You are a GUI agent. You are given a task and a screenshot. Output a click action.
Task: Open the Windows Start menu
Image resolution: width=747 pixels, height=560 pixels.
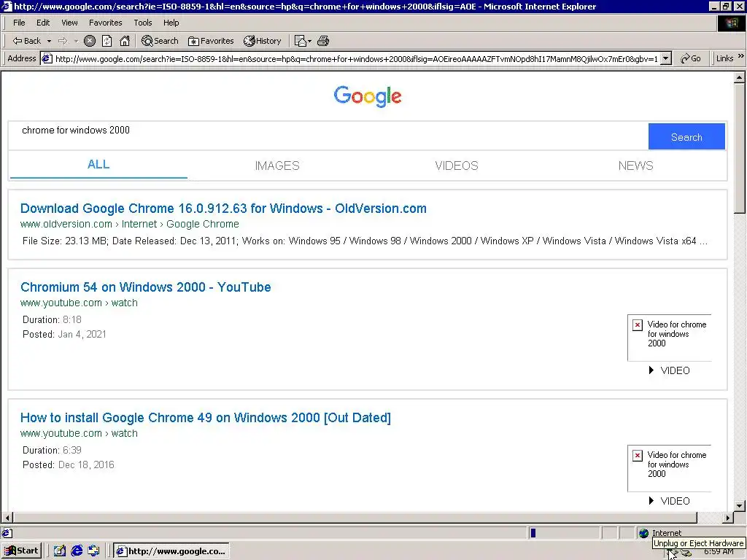[21, 551]
